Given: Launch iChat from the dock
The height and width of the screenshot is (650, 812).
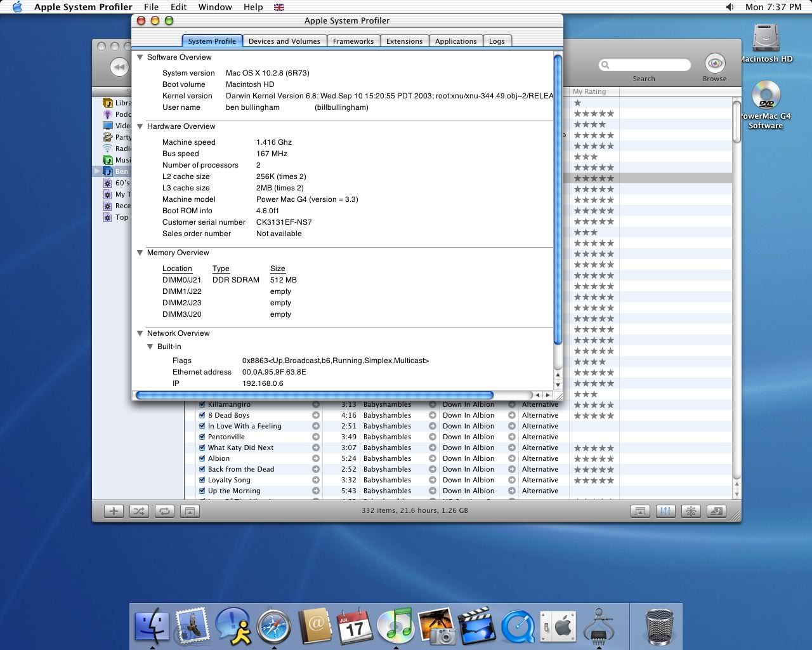Looking at the screenshot, I should click(233, 625).
